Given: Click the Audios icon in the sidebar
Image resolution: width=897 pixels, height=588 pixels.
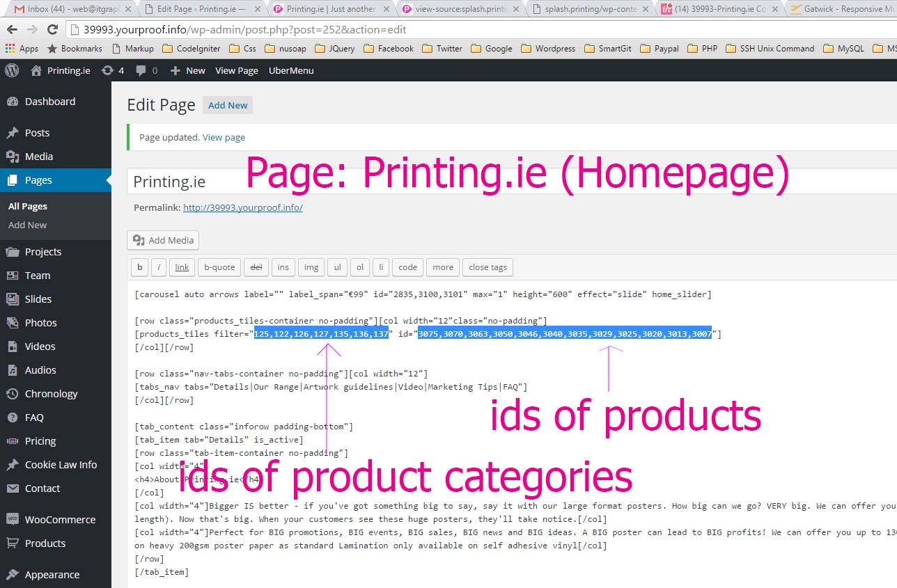Looking at the screenshot, I should [x=13, y=370].
